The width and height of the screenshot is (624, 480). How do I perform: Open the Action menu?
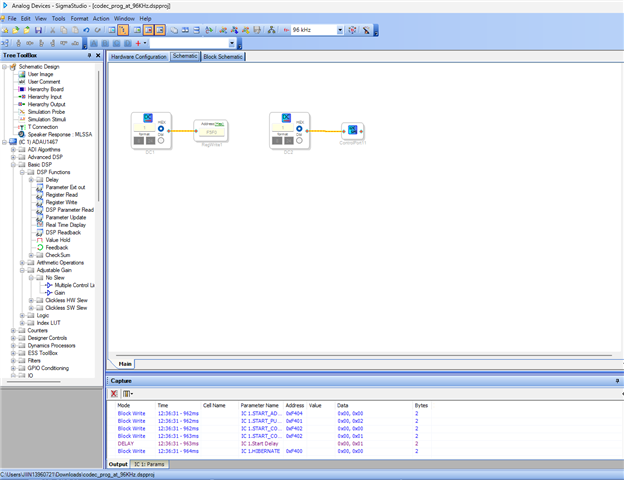click(101, 18)
